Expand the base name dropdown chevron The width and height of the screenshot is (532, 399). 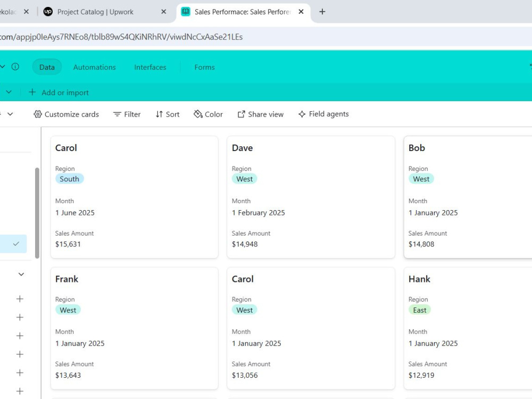3,66
